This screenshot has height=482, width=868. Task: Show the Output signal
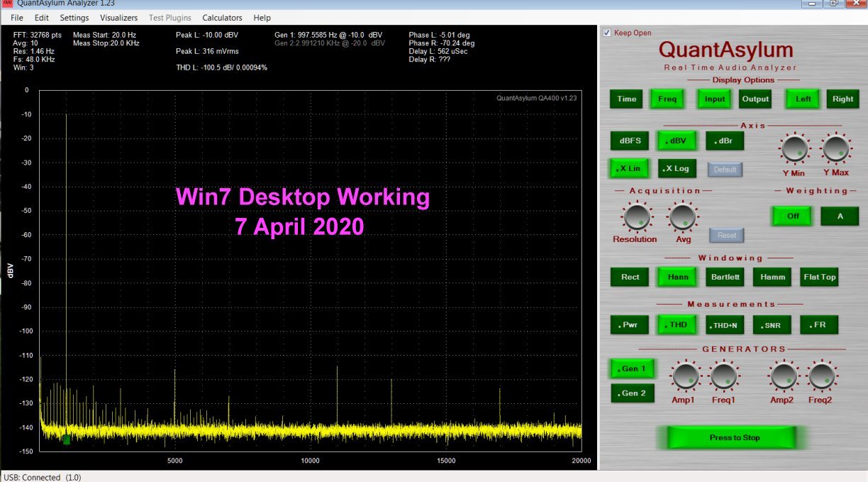(x=755, y=99)
